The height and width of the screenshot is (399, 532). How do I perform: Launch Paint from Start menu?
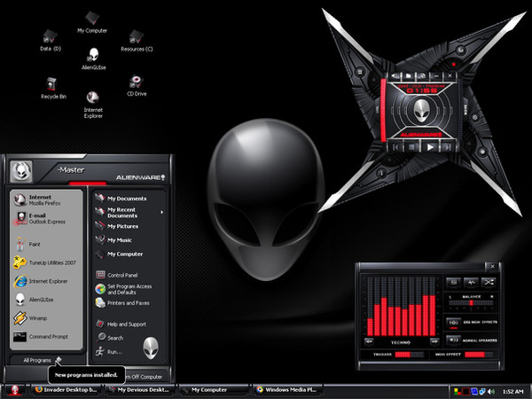pos(46,244)
